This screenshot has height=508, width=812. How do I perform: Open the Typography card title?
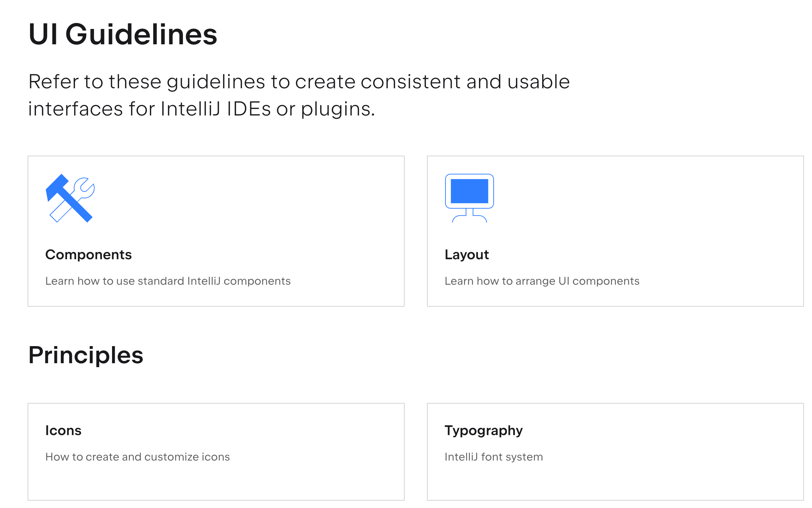point(483,431)
